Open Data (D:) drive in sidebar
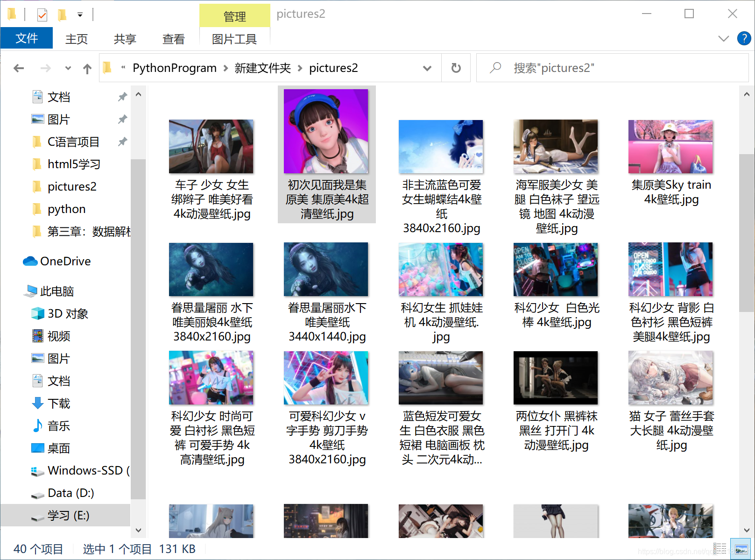 [71, 493]
